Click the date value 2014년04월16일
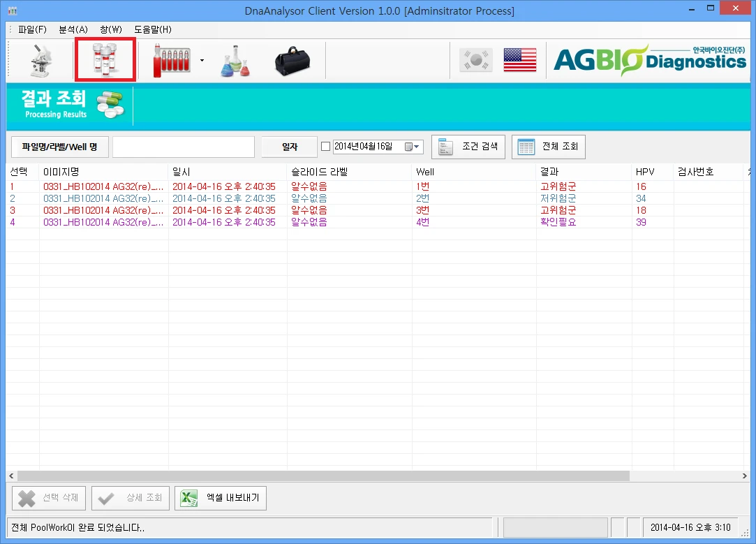 364,146
